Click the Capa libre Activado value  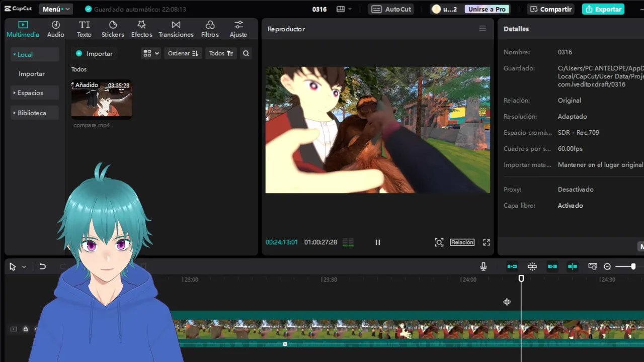(571, 205)
